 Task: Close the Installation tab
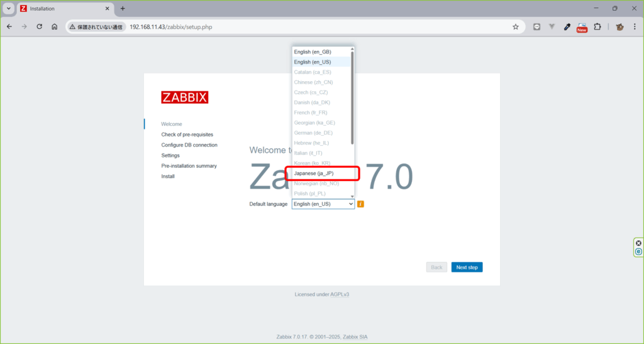tap(107, 8)
